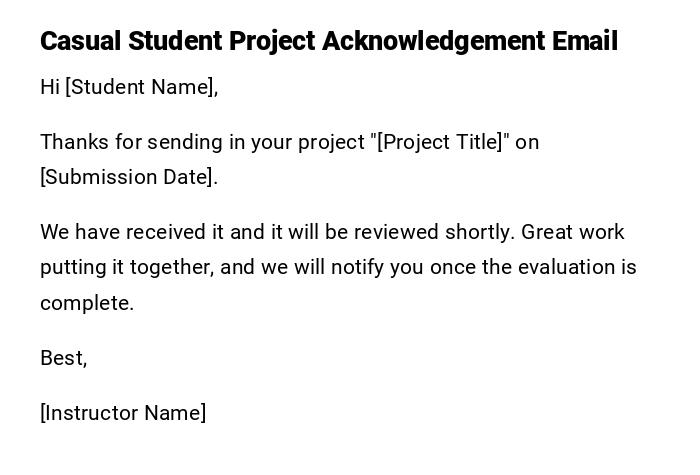This screenshot has width=700, height=475.
Task: Click the closing word 'Best,'
Action: click(x=64, y=358)
